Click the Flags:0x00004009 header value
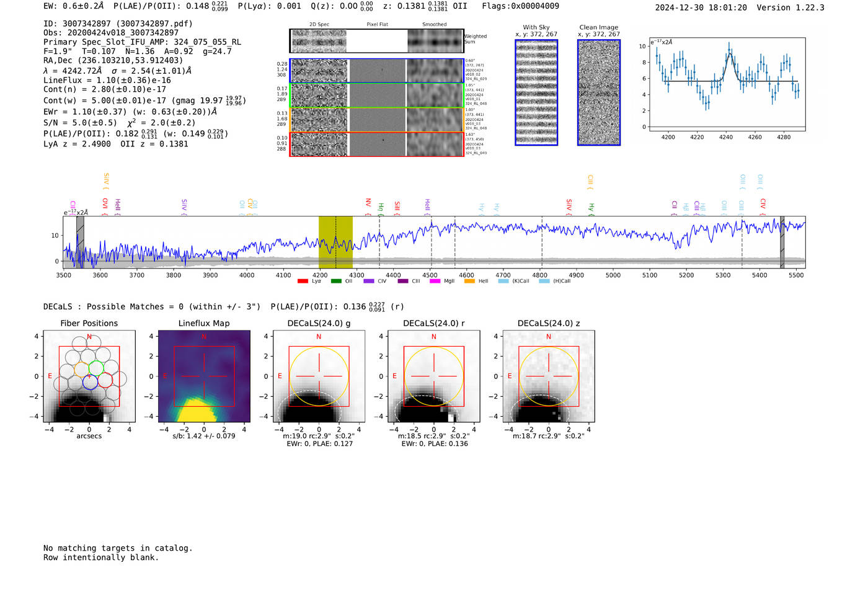 tap(520, 6)
